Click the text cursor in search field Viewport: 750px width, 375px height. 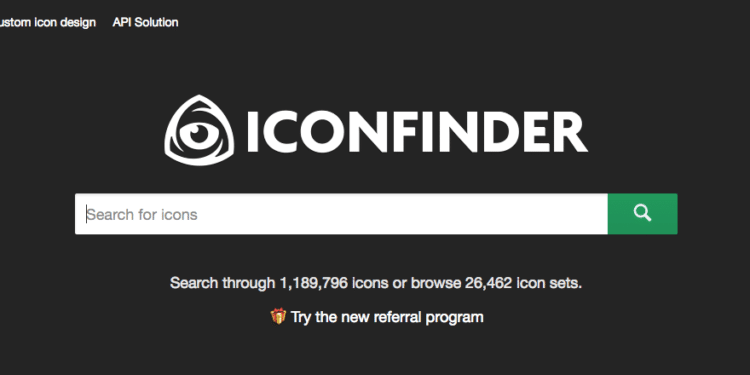point(87,214)
